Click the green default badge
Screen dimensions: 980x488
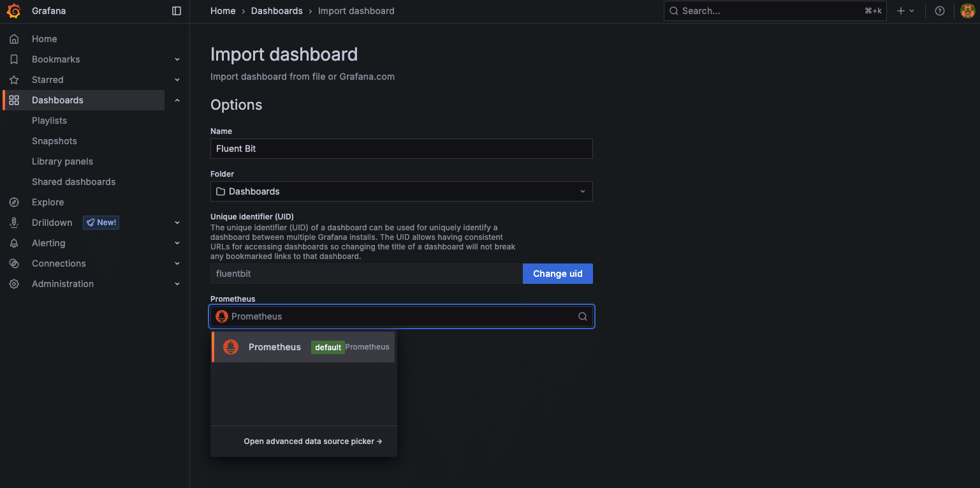pos(328,347)
